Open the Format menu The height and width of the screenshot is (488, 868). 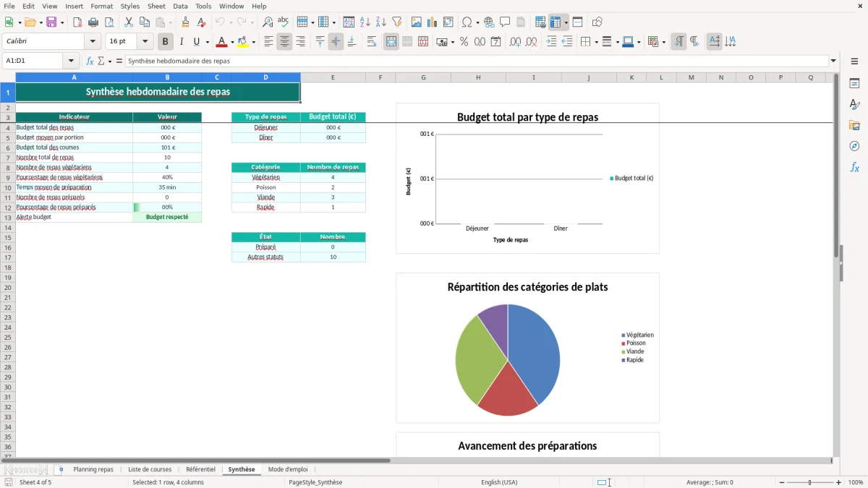pyautogui.click(x=102, y=6)
